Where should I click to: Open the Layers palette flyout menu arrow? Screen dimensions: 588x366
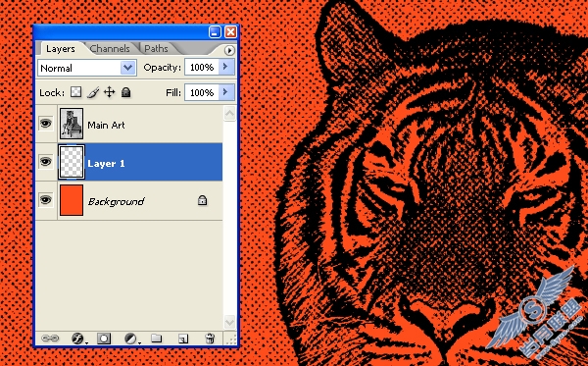[229, 50]
